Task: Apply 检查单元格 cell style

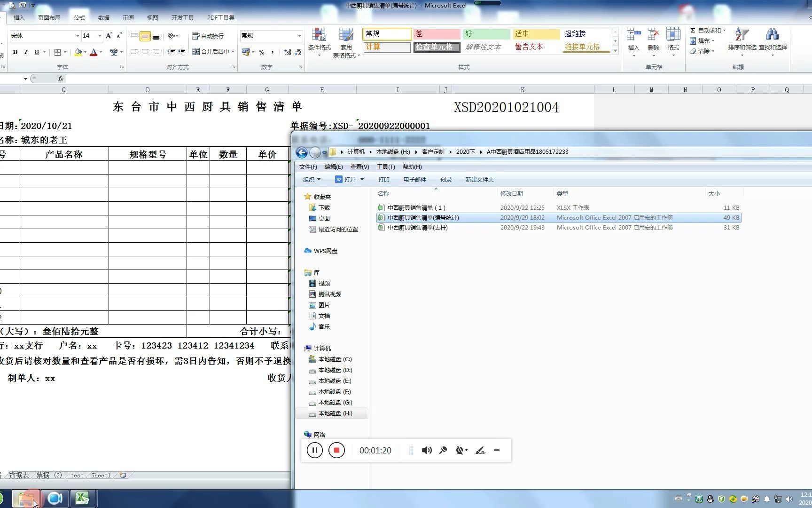Action: tap(437, 47)
